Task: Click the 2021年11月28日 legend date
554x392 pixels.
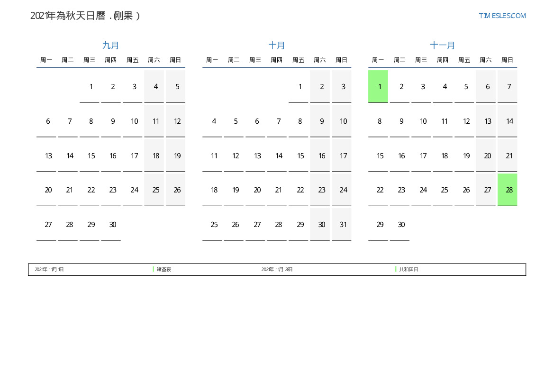Action: click(277, 269)
